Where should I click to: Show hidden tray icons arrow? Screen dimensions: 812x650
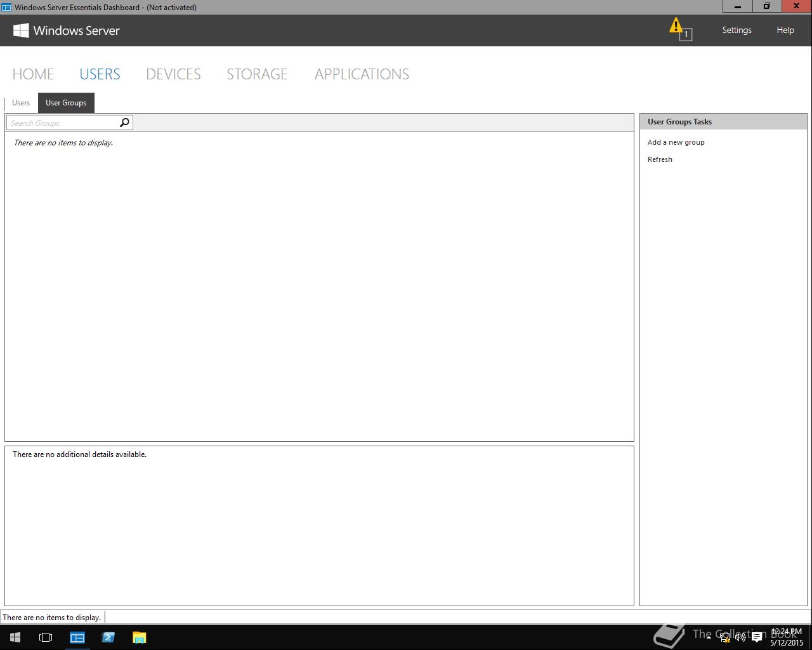(x=709, y=637)
